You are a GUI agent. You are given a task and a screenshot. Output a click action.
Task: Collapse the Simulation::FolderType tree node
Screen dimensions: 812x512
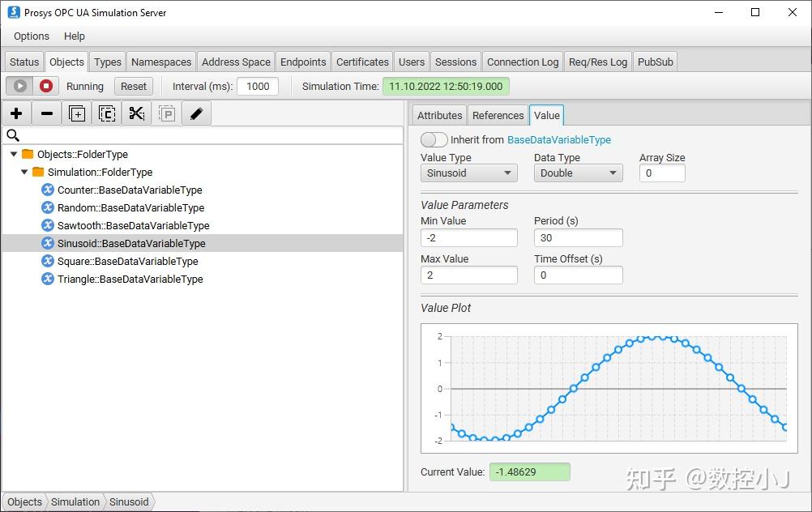24,172
